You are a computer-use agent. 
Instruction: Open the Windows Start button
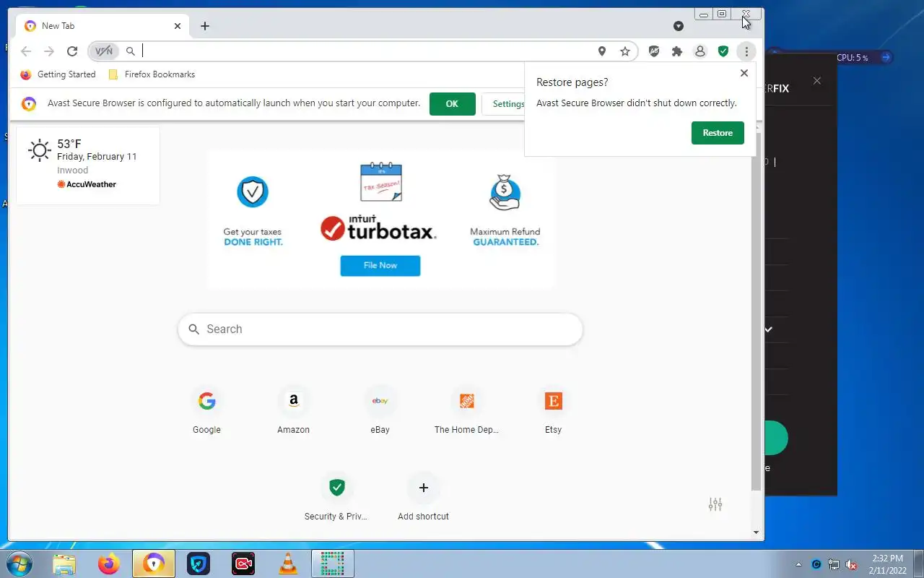point(20,564)
